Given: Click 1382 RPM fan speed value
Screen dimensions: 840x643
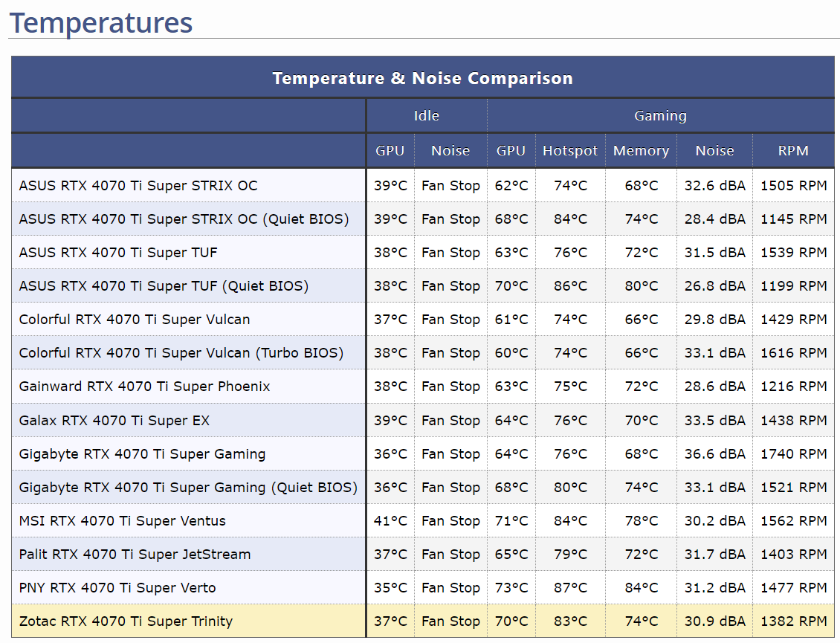Looking at the screenshot, I should click(793, 621).
